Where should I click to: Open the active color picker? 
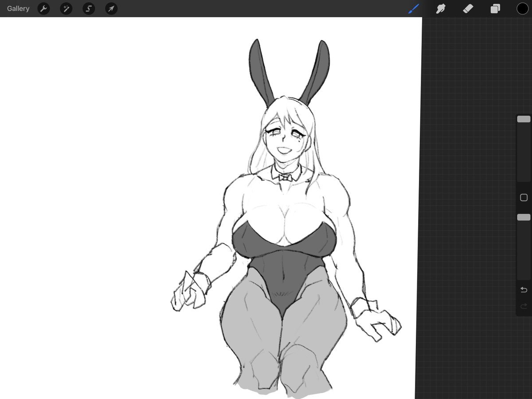pos(523,8)
